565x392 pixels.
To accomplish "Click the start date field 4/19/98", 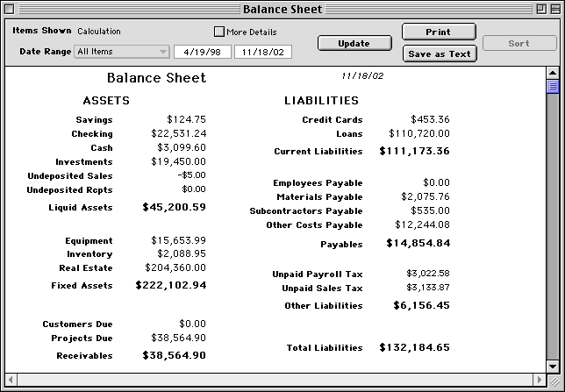I will [x=202, y=52].
